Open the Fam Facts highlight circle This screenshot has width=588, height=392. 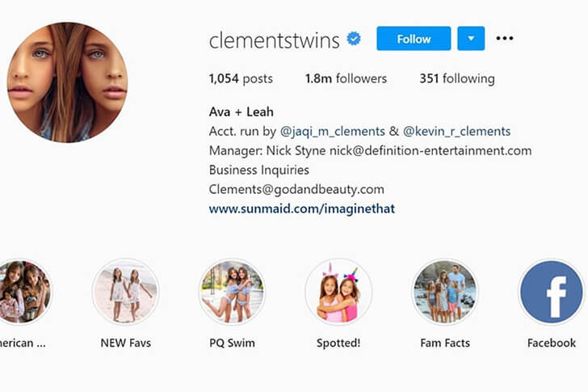click(445, 292)
